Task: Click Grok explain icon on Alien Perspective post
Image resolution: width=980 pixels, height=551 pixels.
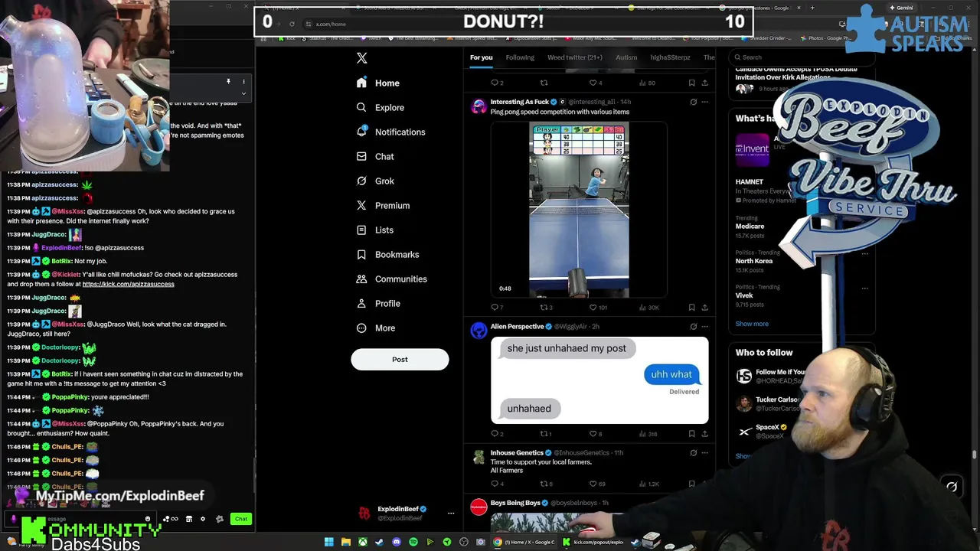Action: [693, 327]
